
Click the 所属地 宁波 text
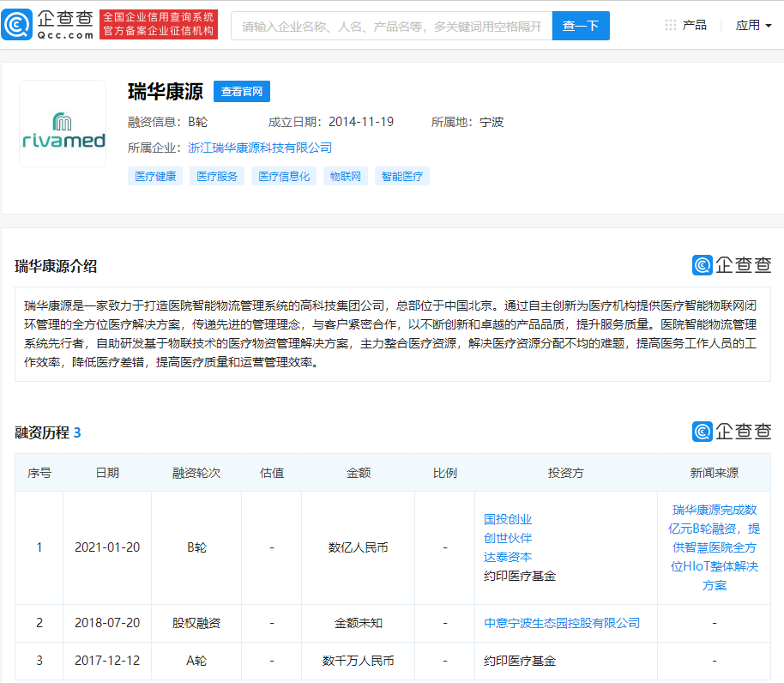pyautogui.click(x=467, y=122)
